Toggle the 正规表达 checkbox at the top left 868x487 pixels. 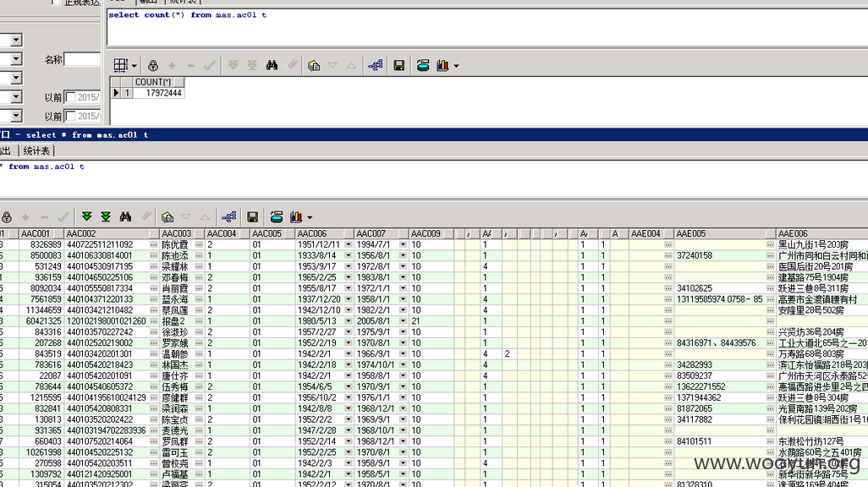pos(55,3)
